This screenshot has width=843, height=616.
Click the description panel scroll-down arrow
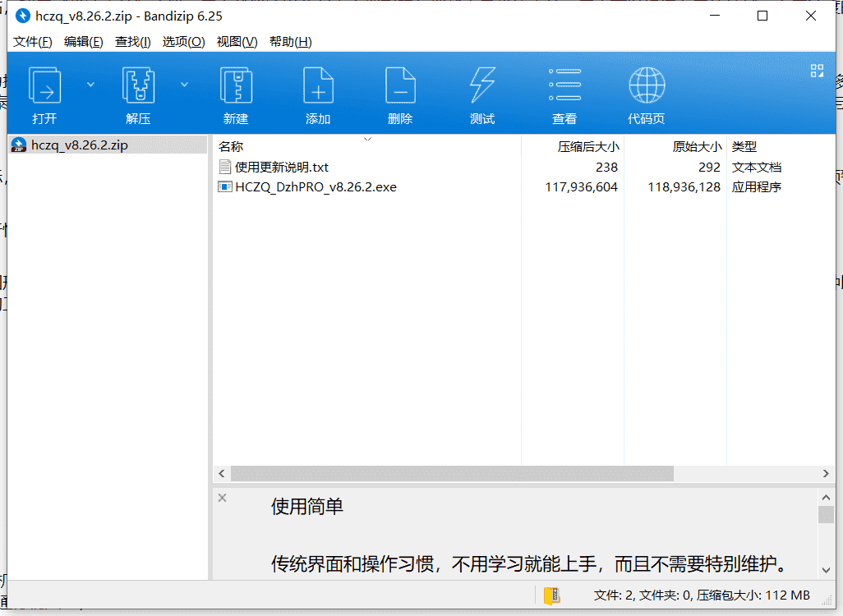[x=827, y=570]
